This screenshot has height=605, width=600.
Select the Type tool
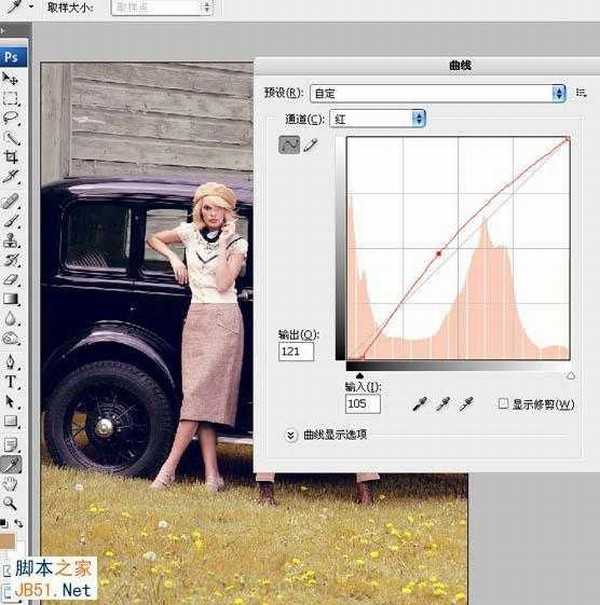(x=12, y=381)
